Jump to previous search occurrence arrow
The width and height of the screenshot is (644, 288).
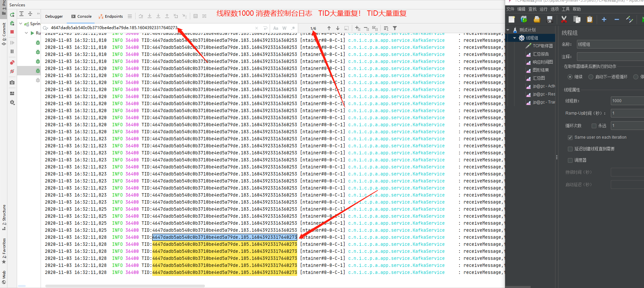pyautogui.click(x=329, y=28)
